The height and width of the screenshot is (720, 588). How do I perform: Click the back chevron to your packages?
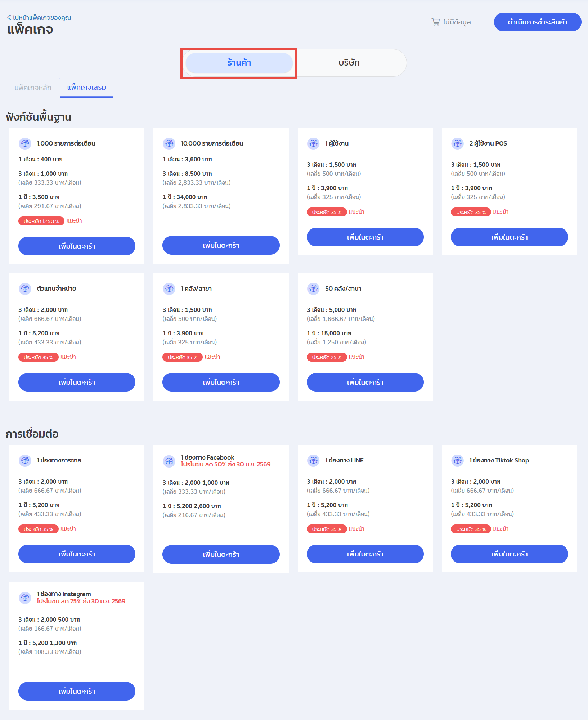(9, 18)
